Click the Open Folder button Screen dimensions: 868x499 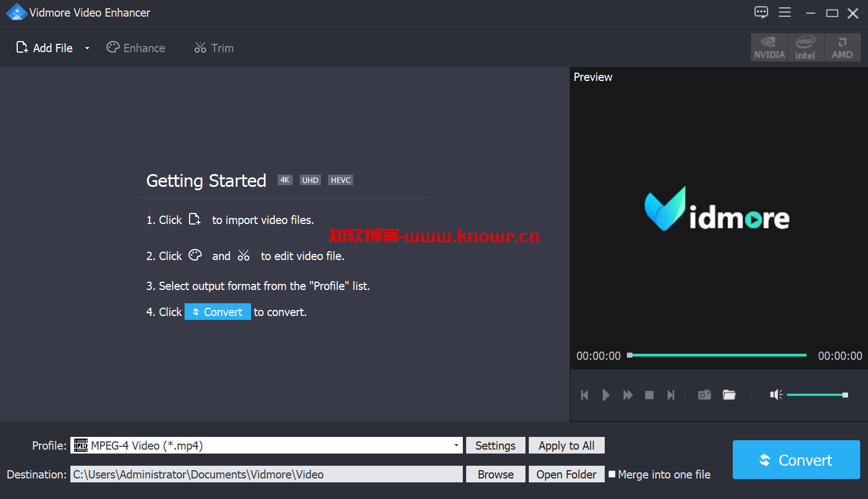[566, 474]
